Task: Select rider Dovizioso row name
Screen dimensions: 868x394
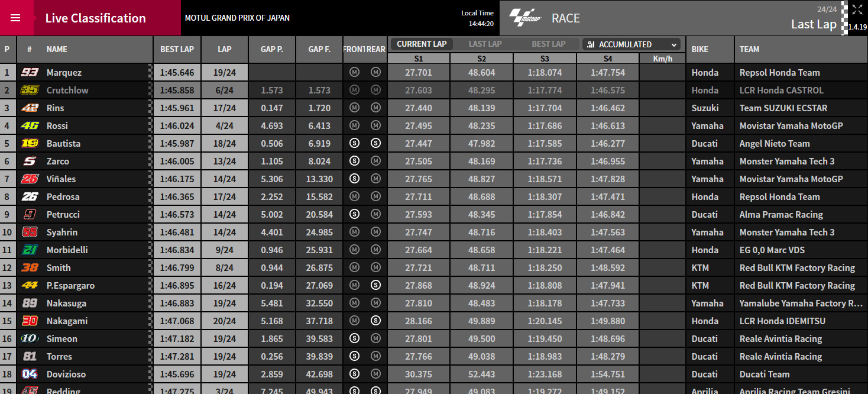Action: pyautogui.click(x=66, y=374)
